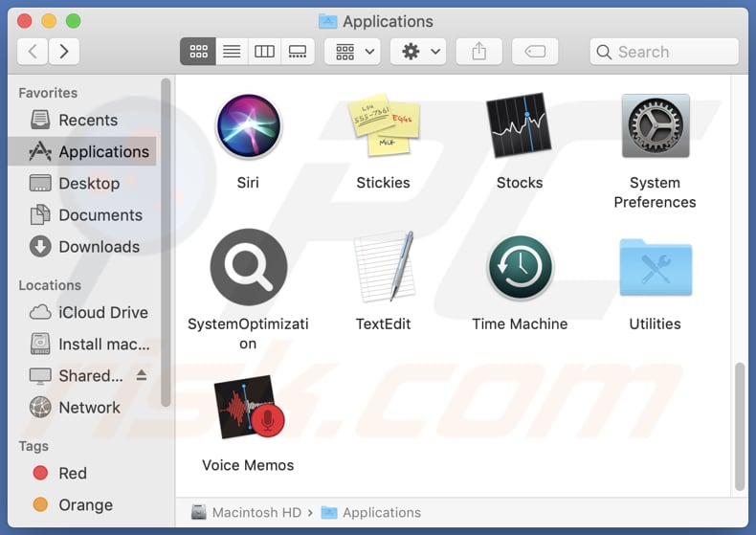Click the Time Machine label
Viewport: 756px width, 535px height.
pos(520,323)
